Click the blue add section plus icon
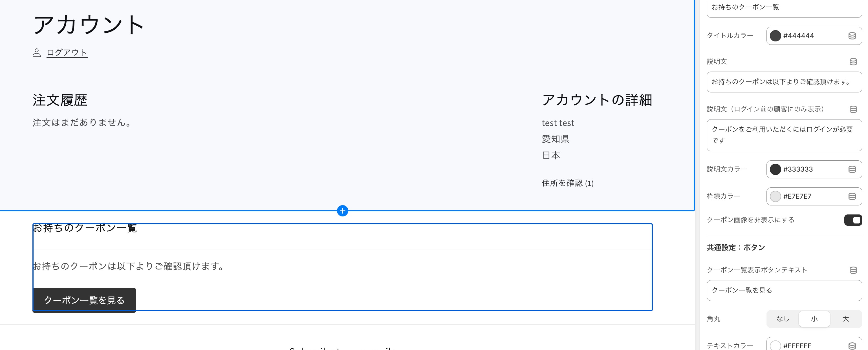 click(x=342, y=211)
